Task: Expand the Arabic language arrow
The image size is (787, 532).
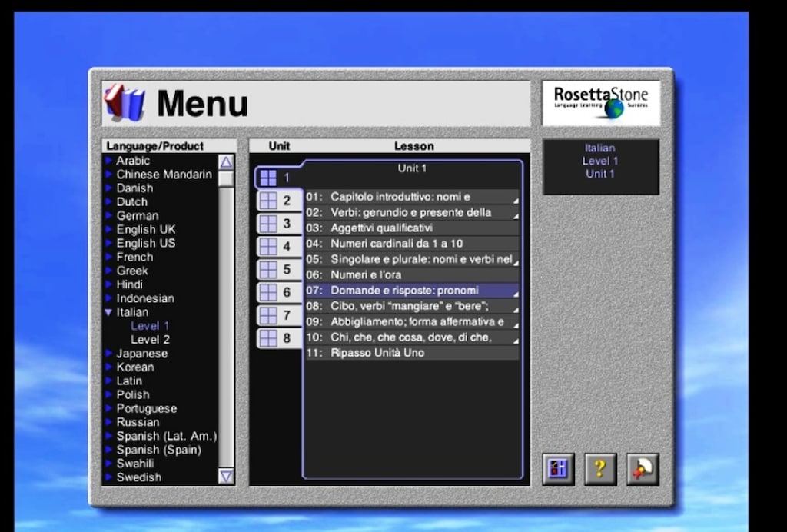Action: [108, 161]
